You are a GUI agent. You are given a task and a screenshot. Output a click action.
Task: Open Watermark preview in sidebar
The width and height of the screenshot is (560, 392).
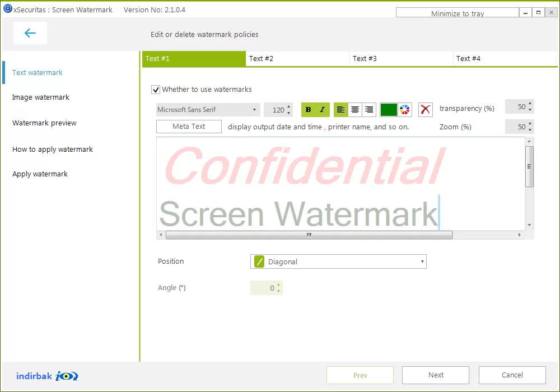(x=44, y=123)
